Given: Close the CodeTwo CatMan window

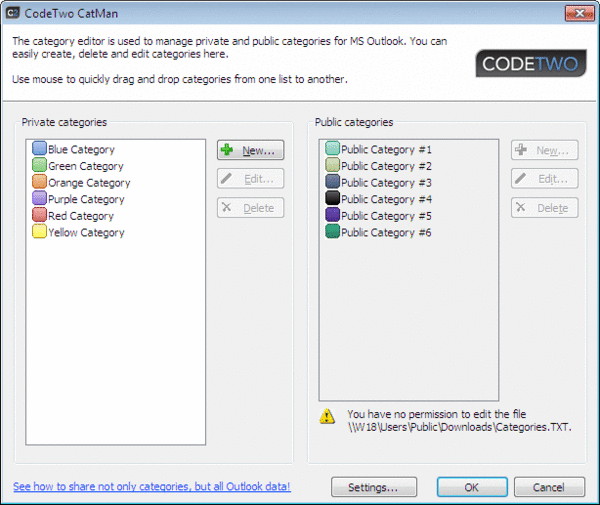Looking at the screenshot, I should 579,13.
